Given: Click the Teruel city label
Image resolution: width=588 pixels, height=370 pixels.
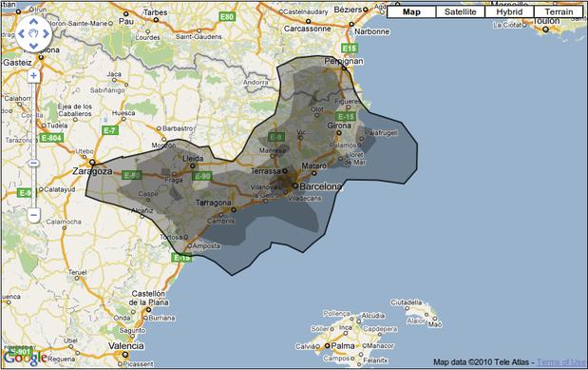Looking at the screenshot, I should click(x=78, y=272).
